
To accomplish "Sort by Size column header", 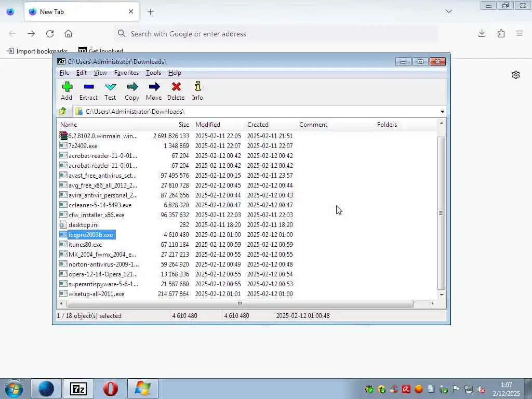I will point(166,125).
